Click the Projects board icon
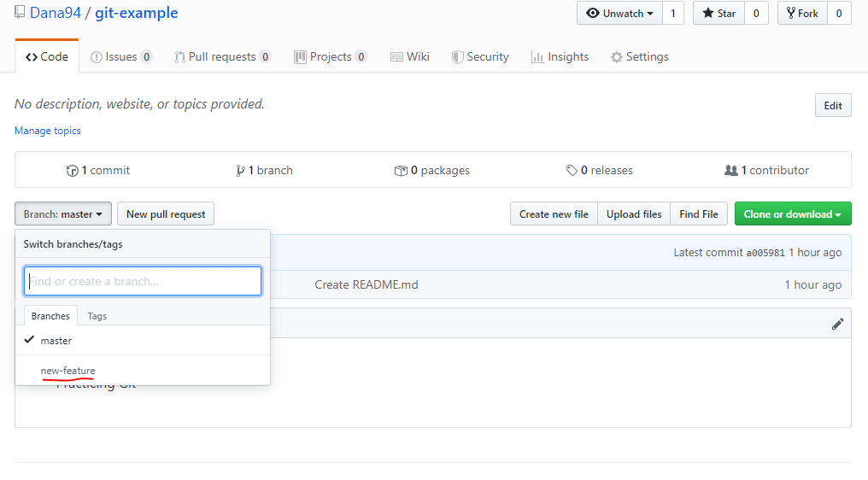The height and width of the screenshot is (480, 868). point(300,57)
